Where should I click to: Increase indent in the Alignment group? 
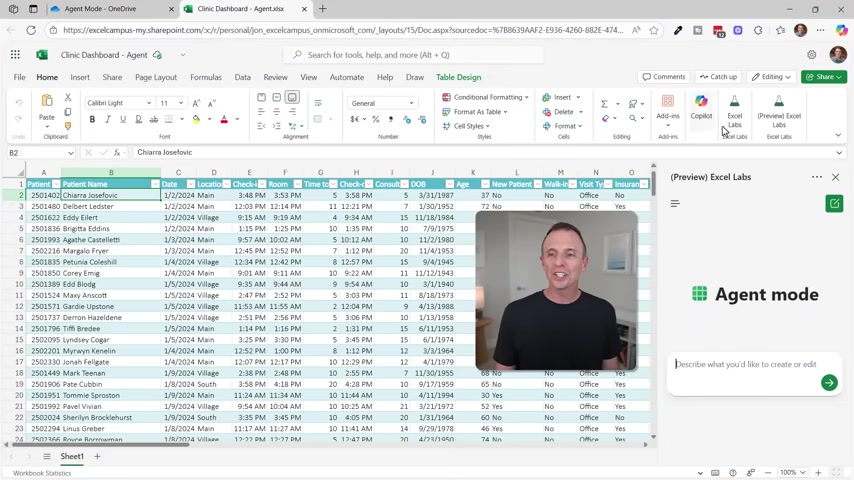pos(277,126)
